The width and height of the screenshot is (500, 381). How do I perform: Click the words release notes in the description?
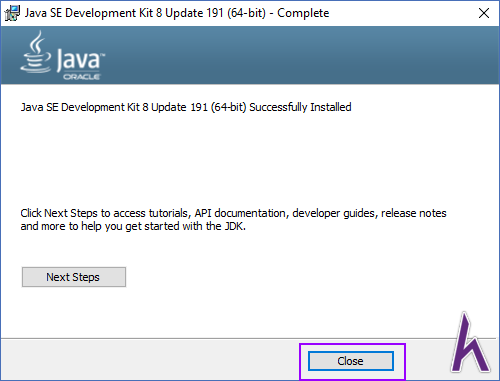click(414, 213)
